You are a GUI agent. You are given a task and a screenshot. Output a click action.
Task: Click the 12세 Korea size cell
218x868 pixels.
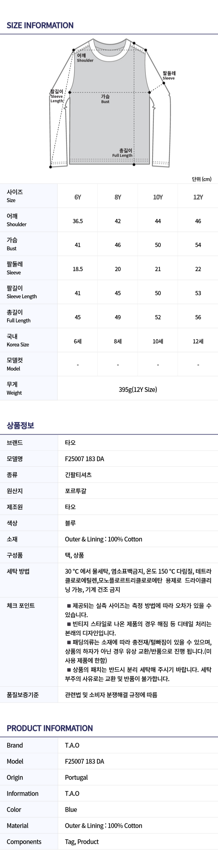pos(198,341)
